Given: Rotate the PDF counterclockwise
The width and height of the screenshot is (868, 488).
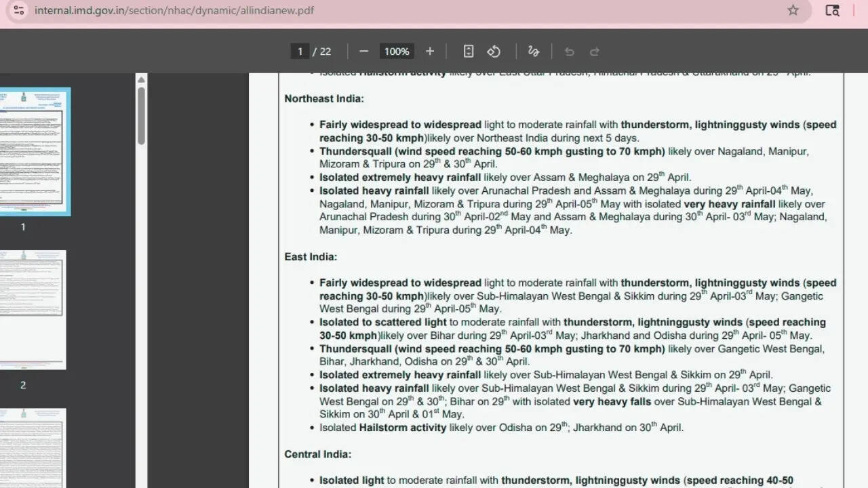Looking at the screenshot, I should point(494,52).
